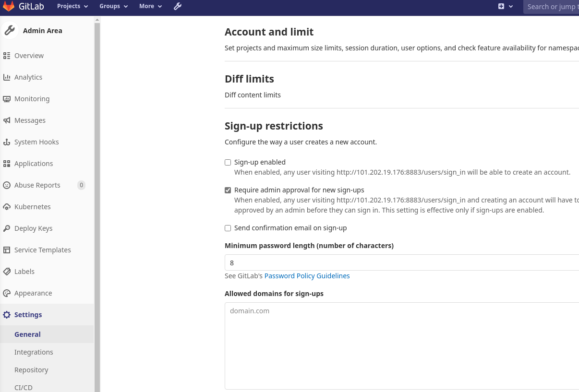Click the Messages megaphone icon
Image resolution: width=579 pixels, height=392 pixels.
[7, 120]
